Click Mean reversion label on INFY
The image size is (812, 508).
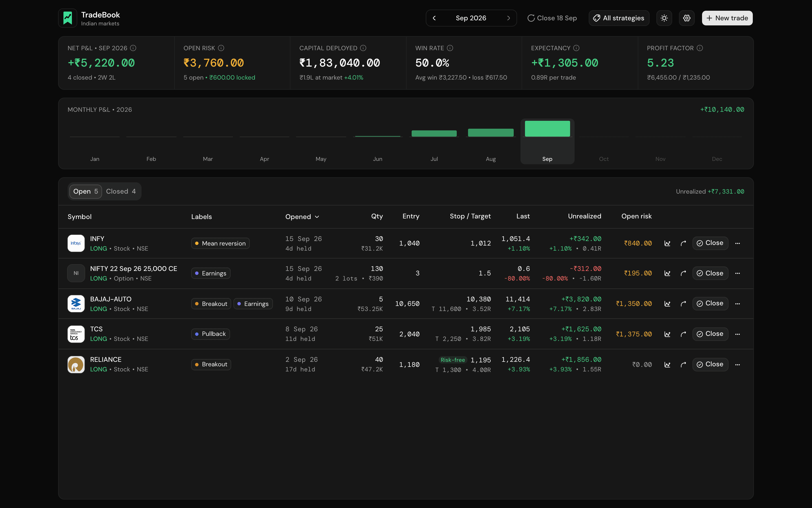220,243
